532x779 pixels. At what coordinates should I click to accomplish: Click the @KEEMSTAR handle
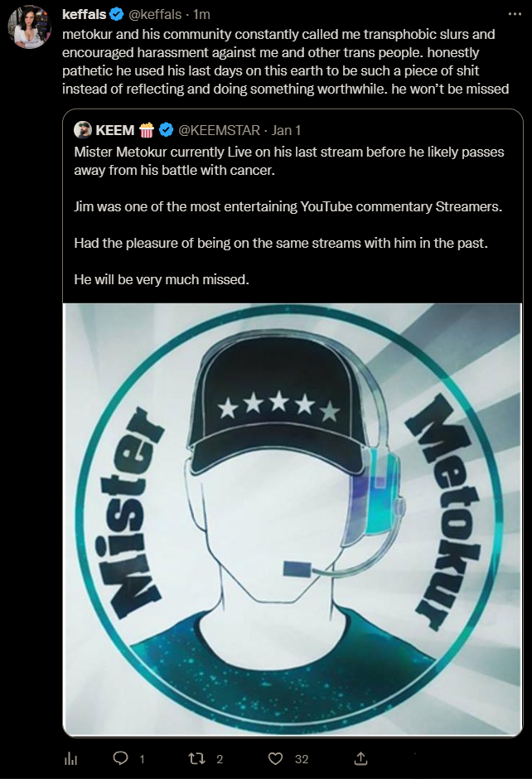[x=219, y=130]
